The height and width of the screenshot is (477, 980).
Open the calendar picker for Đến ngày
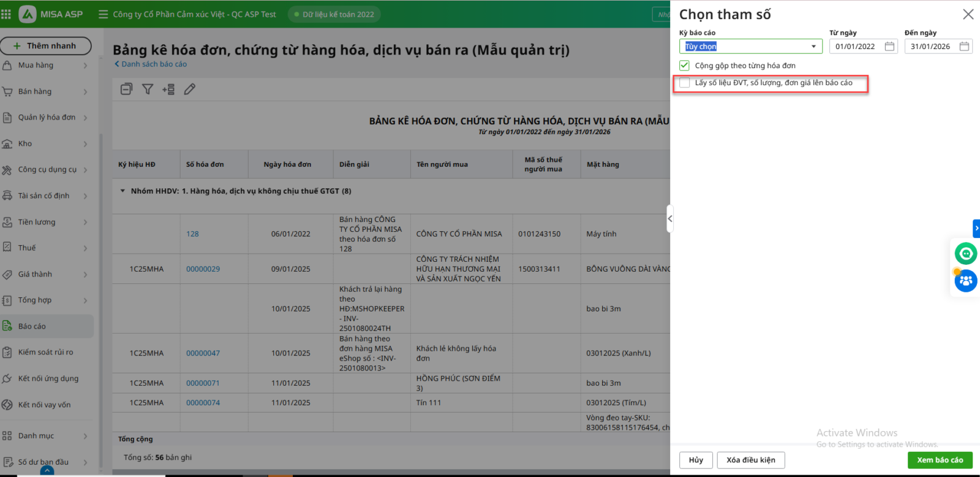click(964, 47)
